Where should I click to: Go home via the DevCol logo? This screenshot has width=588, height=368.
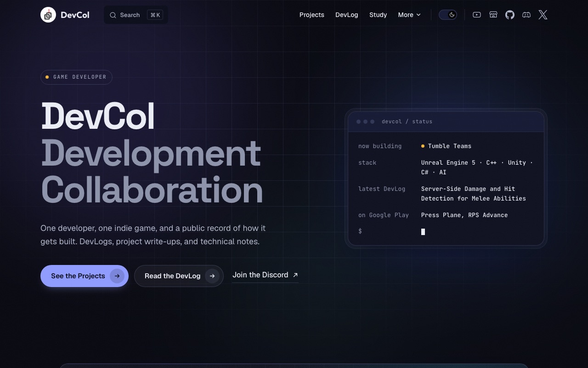pyautogui.click(x=65, y=15)
